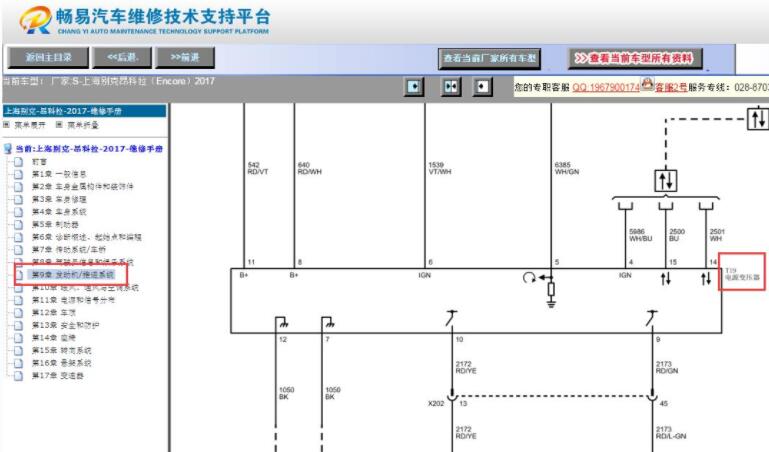Click the T19 component label in diagram
Screen dimensions: 769x452
coord(742,274)
